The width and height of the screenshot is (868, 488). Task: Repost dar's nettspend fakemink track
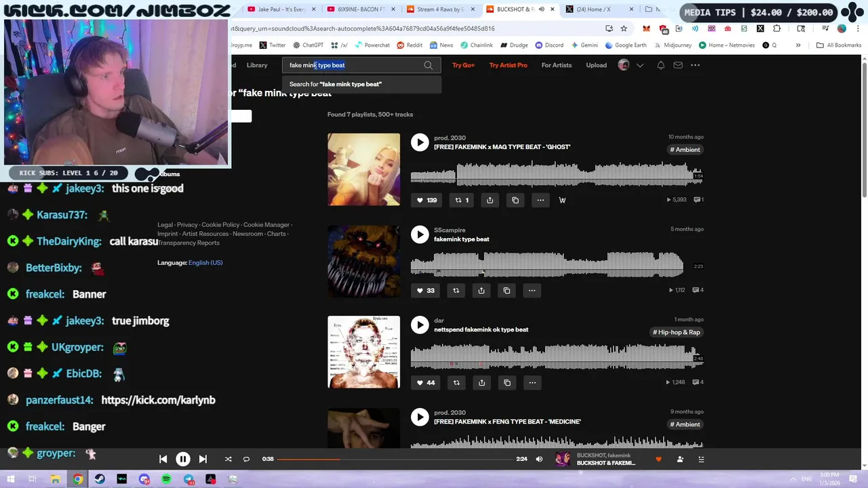pyautogui.click(x=456, y=382)
